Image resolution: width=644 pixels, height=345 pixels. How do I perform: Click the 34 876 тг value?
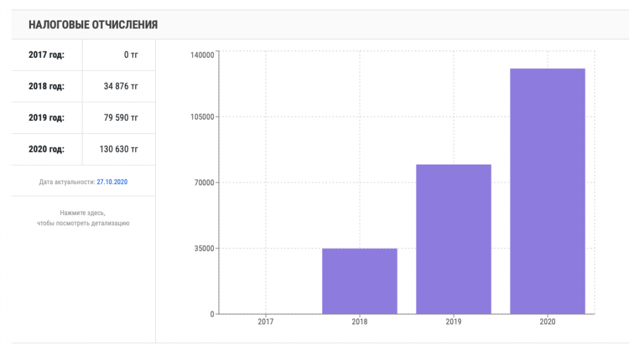pyautogui.click(x=121, y=86)
